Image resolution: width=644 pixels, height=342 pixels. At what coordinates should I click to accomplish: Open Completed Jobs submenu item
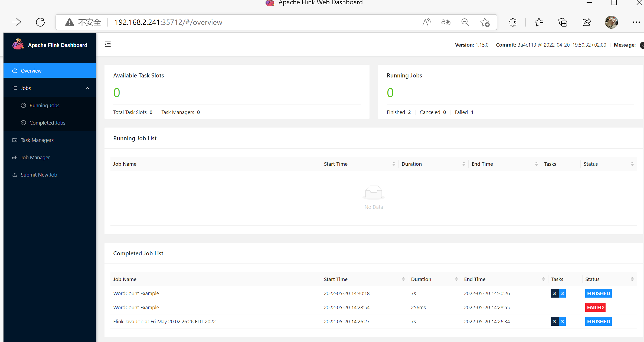(x=47, y=123)
